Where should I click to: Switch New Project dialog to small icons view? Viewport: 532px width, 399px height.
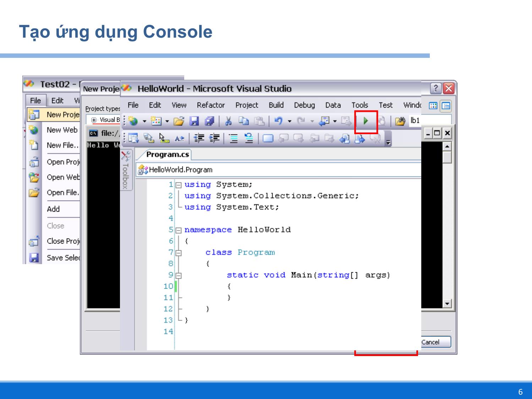tap(446, 106)
